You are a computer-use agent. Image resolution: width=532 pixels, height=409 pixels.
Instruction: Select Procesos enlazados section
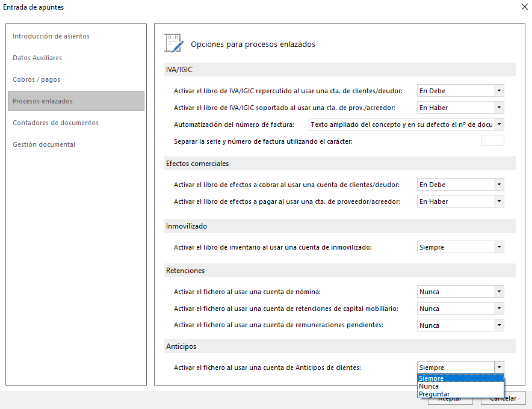pos(76,101)
